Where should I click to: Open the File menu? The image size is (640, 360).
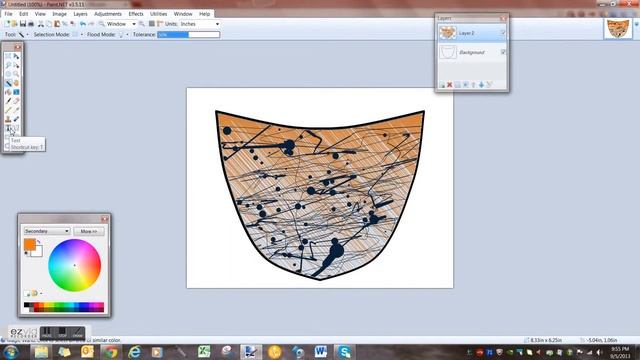coord(8,14)
